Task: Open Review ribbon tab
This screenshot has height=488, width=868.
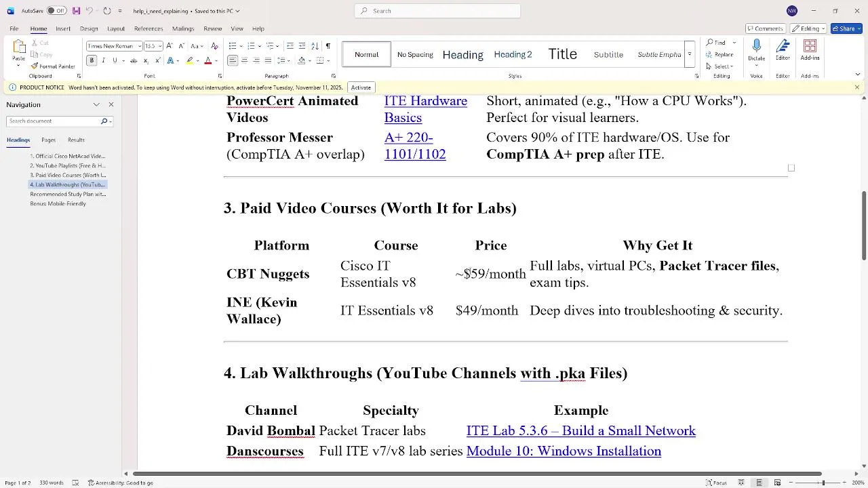Action: 213,28
